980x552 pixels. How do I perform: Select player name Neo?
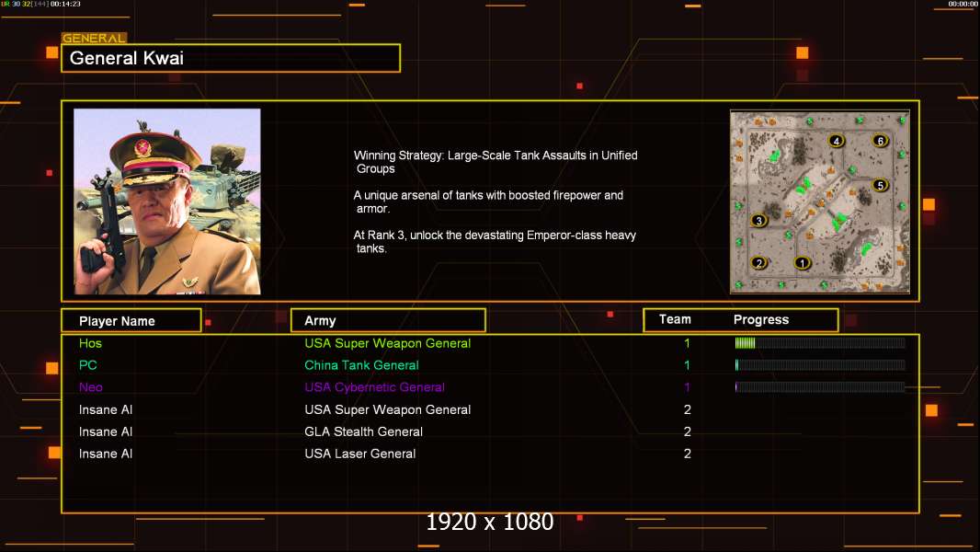click(x=91, y=387)
